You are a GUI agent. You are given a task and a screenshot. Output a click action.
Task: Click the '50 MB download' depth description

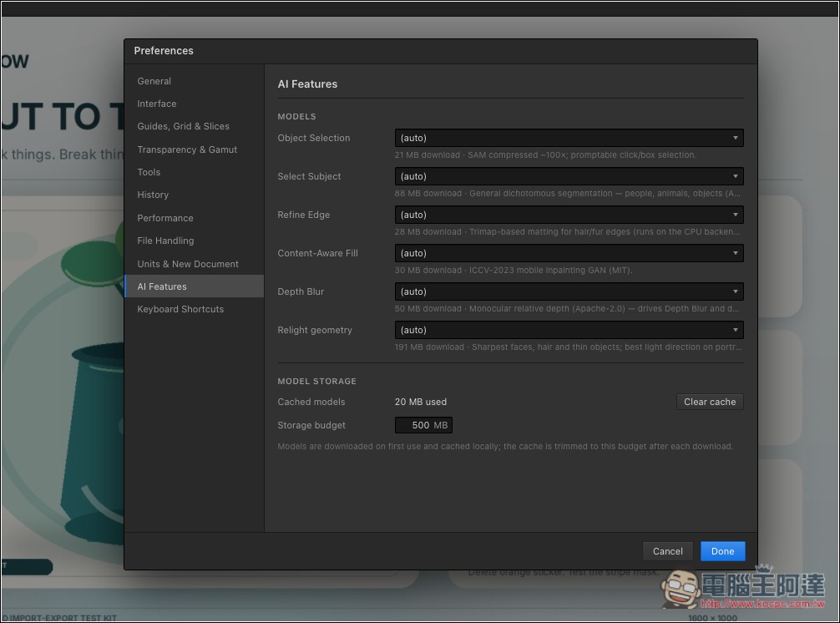point(567,308)
